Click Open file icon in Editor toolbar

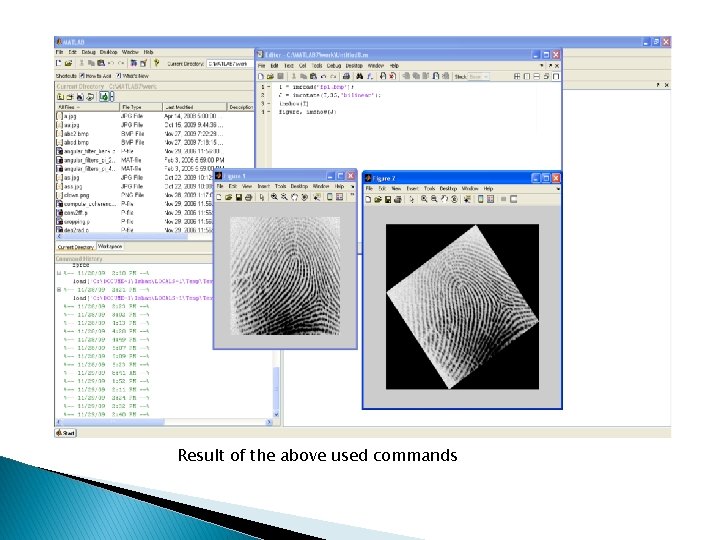tap(270, 76)
